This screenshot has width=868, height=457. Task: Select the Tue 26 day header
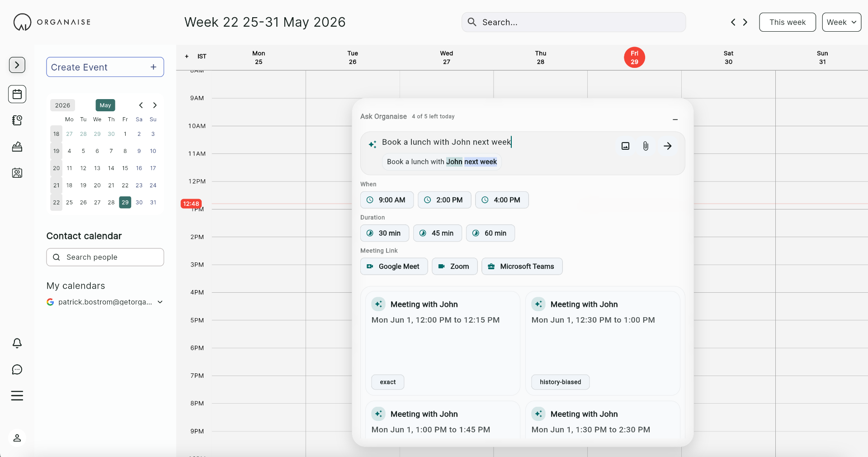pyautogui.click(x=353, y=57)
